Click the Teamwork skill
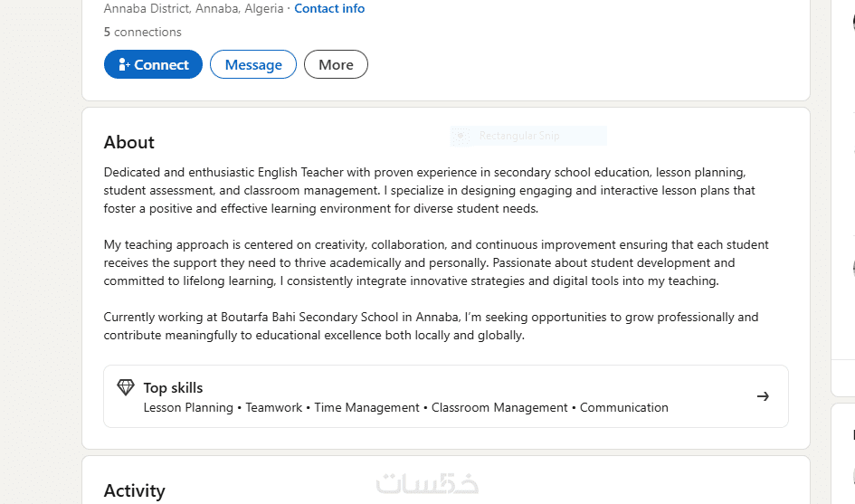This screenshot has height=504, width=855. click(274, 408)
